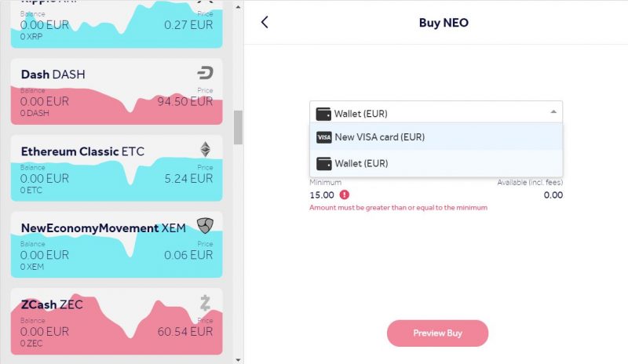Go back using the left arrow

[x=265, y=22]
